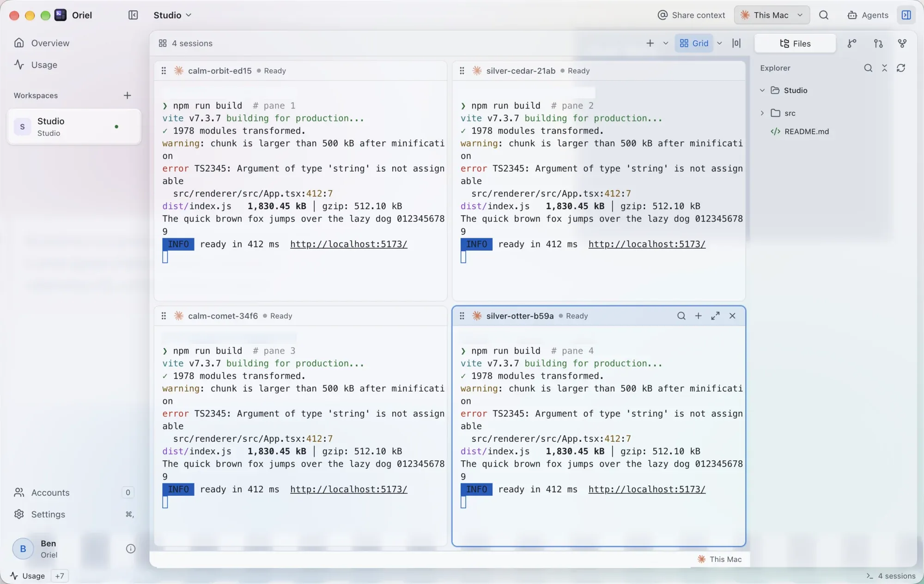Image resolution: width=924 pixels, height=584 pixels.
Task: Open the global search icon near Agents
Action: point(824,15)
